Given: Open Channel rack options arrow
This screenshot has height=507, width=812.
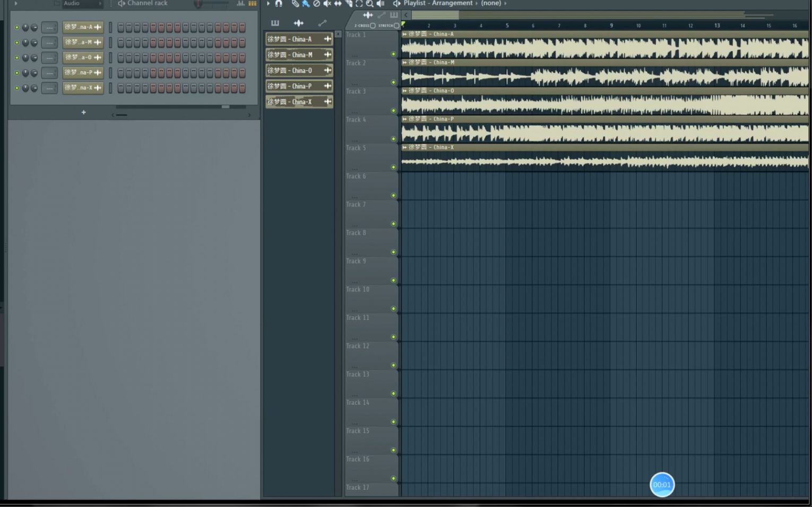Looking at the screenshot, I should (16, 3).
